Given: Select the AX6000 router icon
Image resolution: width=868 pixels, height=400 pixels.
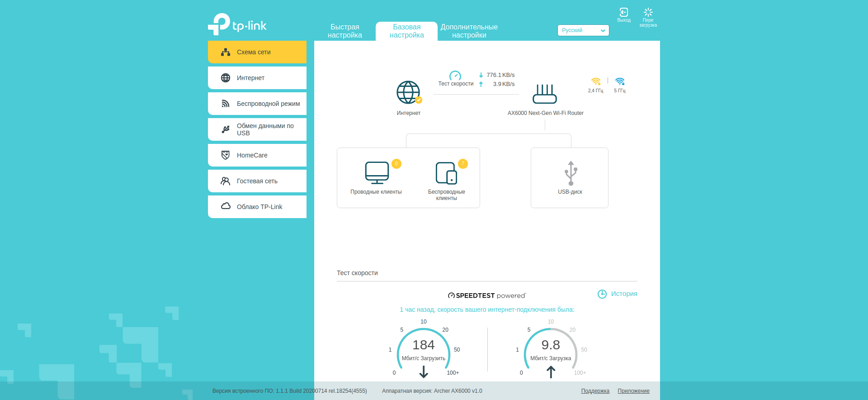Looking at the screenshot, I should click(544, 94).
